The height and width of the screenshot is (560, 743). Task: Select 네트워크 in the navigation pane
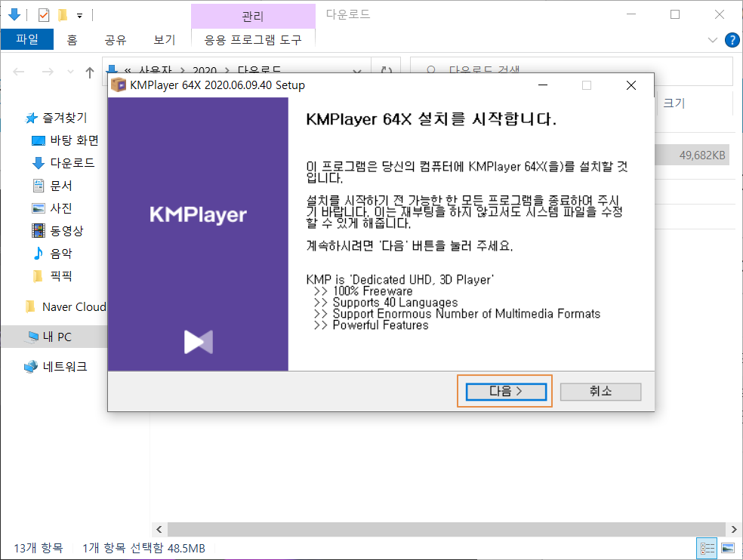pyautogui.click(x=65, y=367)
